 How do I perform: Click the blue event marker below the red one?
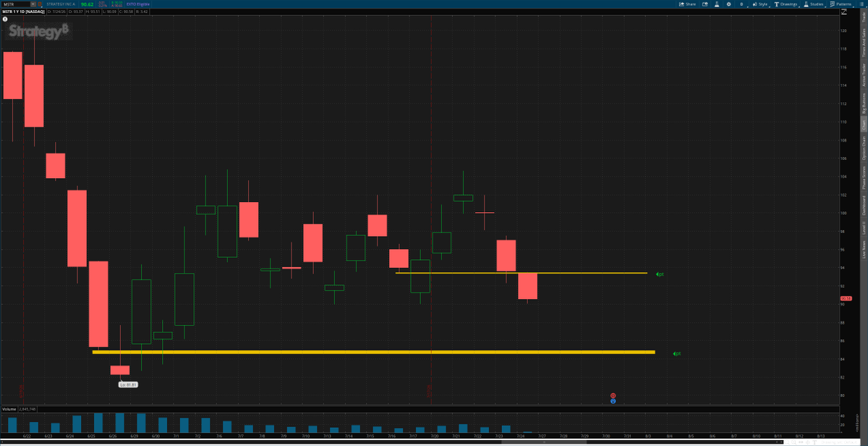coord(613,401)
